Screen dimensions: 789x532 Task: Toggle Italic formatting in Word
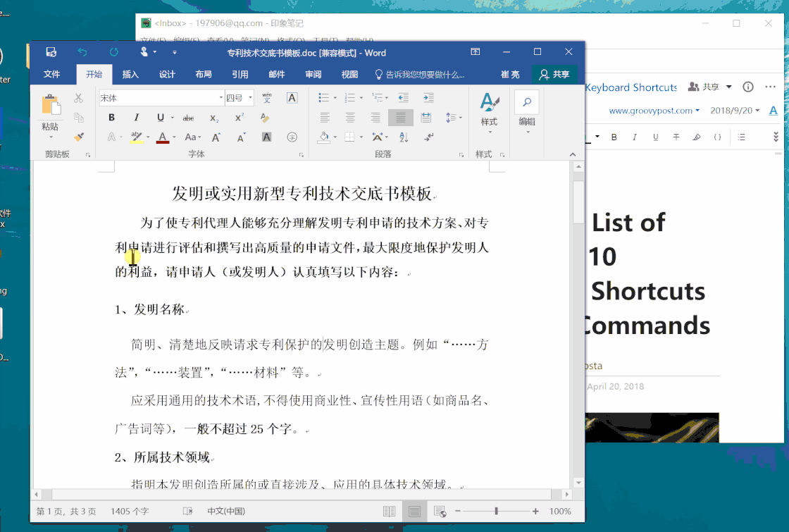pos(137,117)
